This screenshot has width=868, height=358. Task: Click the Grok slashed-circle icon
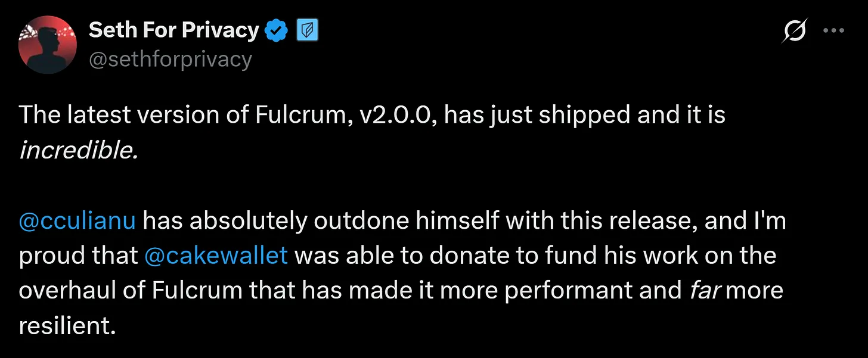pos(795,30)
